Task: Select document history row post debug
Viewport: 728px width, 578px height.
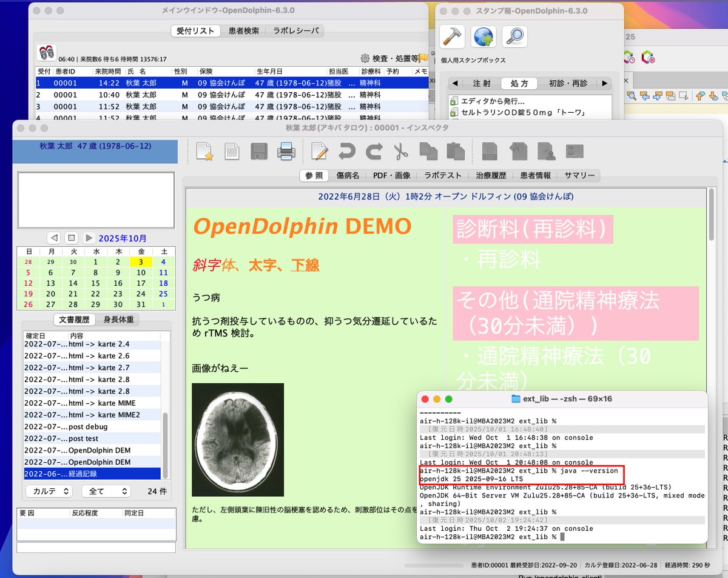Action: click(x=92, y=426)
